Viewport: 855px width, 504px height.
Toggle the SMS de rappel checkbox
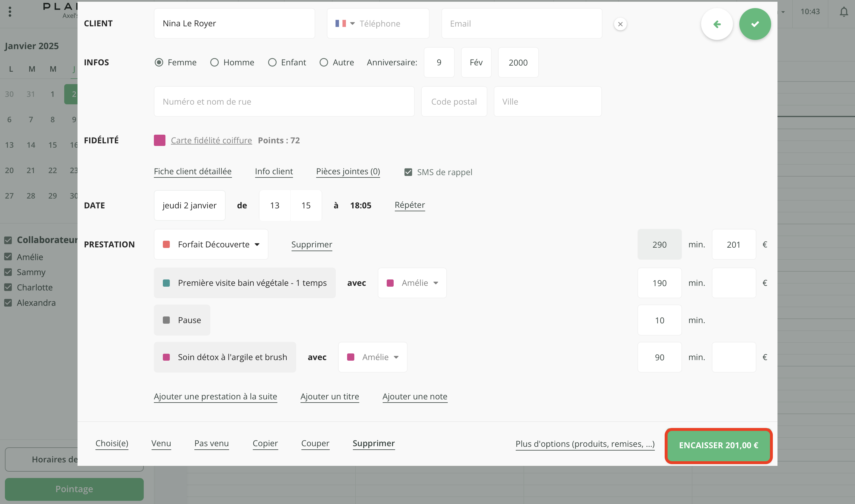click(x=408, y=172)
